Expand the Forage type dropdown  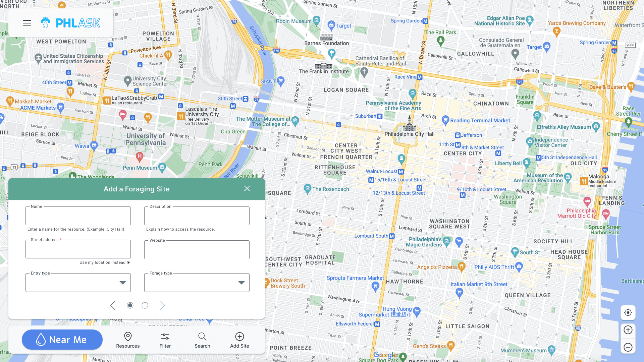[197, 283]
